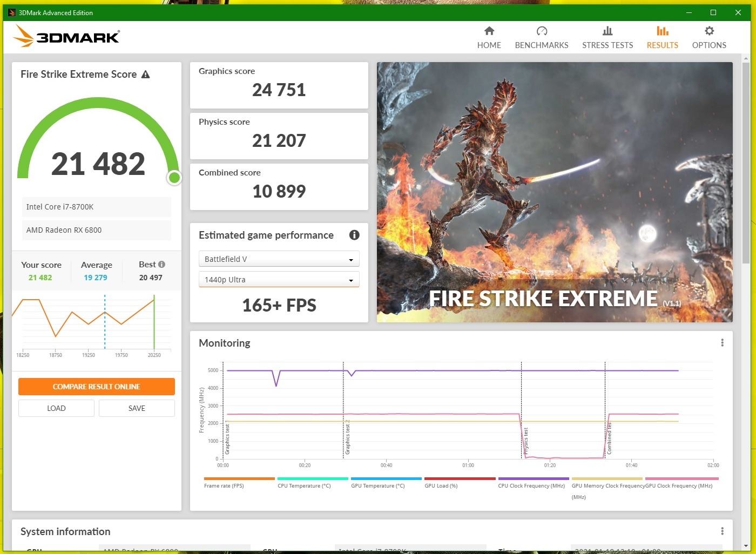This screenshot has height=554, width=756.
Task: Click the Benchmarks gauge icon
Action: pyautogui.click(x=542, y=31)
